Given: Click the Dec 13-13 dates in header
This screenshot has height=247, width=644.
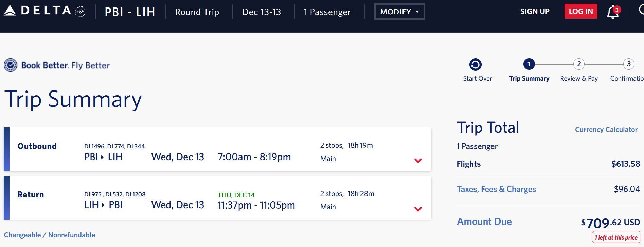Looking at the screenshot, I should [262, 12].
